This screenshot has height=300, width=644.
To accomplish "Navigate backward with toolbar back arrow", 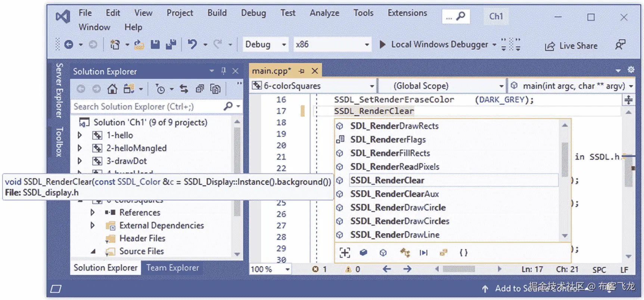I will coord(69,45).
